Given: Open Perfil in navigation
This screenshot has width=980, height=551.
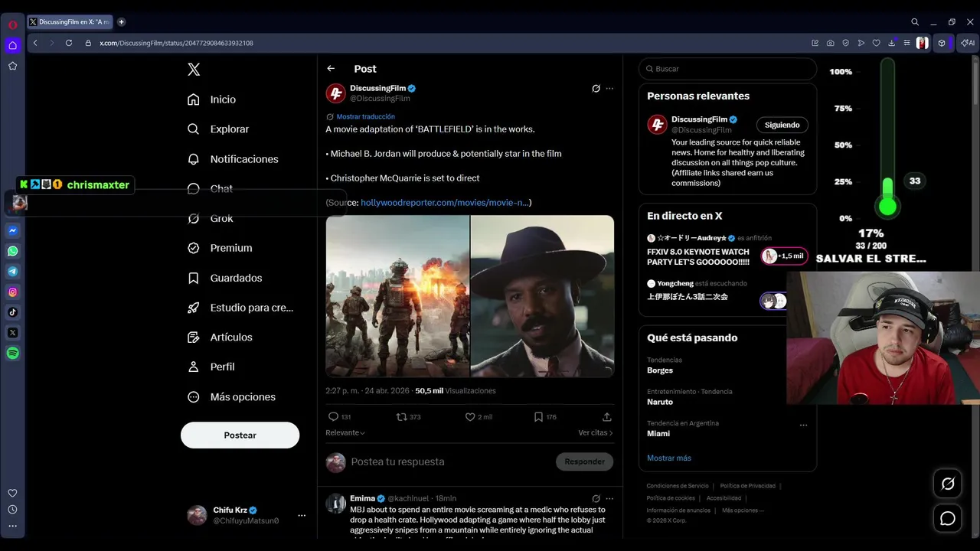Looking at the screenshot, I should click(212, 367).
